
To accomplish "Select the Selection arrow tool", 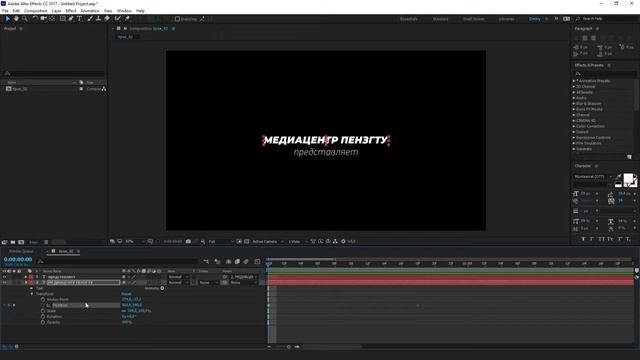I will pyautogui.click(x=8, y=18).
